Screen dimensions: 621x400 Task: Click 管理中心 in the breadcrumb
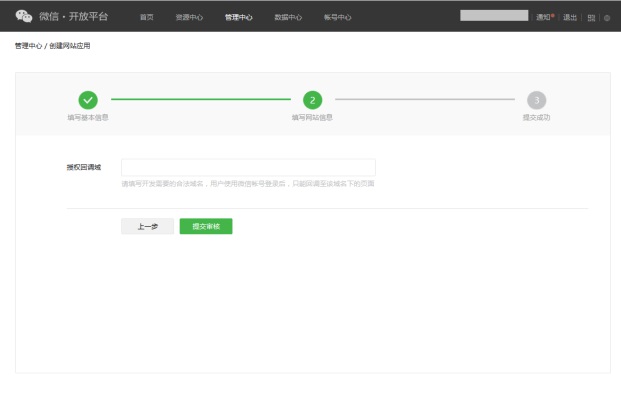click(28, 47)
